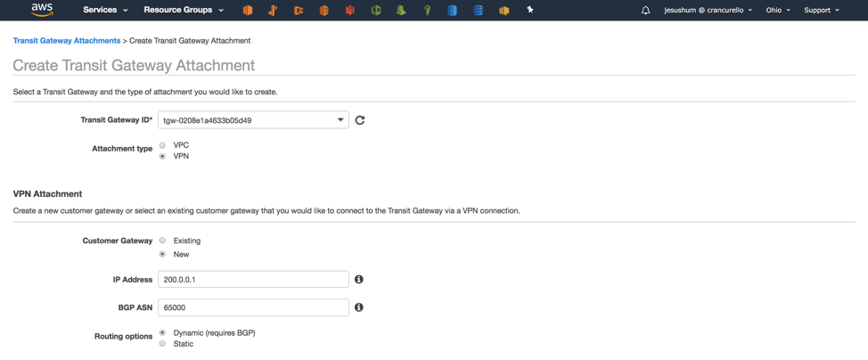
Task: Click the Routing options label
Action: click(x=124, y=336)
